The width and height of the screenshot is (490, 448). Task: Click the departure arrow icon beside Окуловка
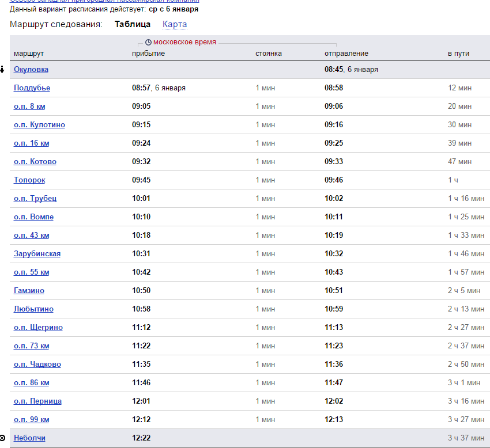2,70
